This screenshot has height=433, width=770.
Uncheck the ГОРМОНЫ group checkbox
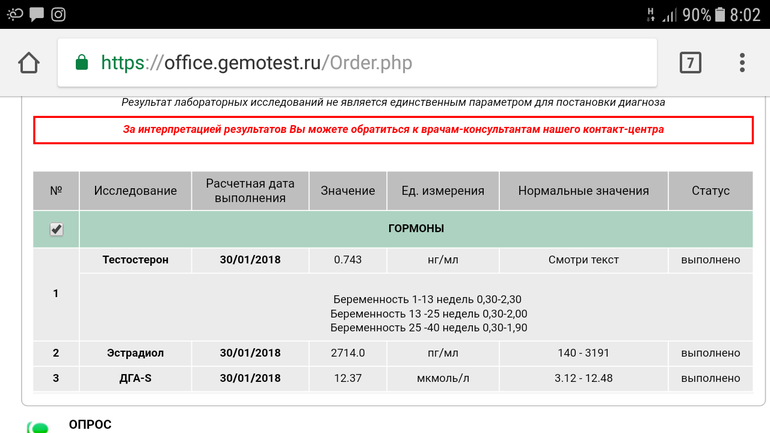coord(56,229)
